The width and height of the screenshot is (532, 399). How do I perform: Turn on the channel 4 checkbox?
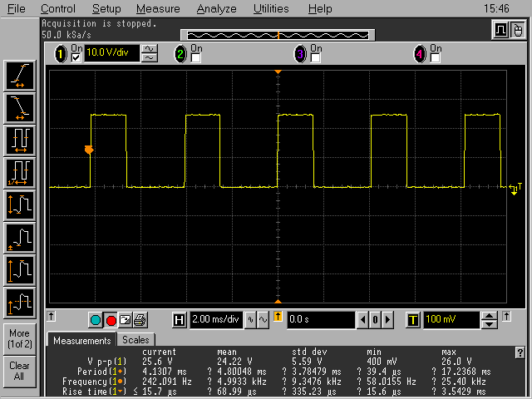pyautogui.click(x=435, y=58)
